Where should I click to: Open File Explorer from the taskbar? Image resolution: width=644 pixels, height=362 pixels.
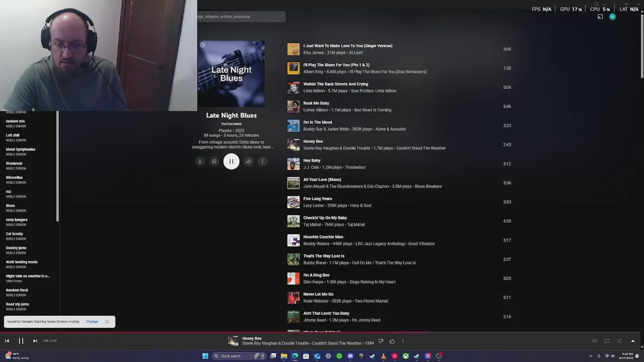pyautogui.click(x=284, y=356)
